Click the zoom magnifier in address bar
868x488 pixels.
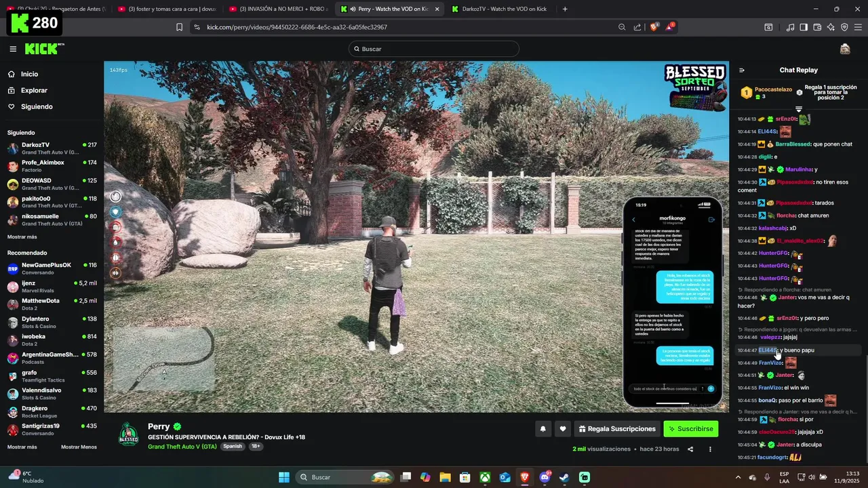click(622, 27)
